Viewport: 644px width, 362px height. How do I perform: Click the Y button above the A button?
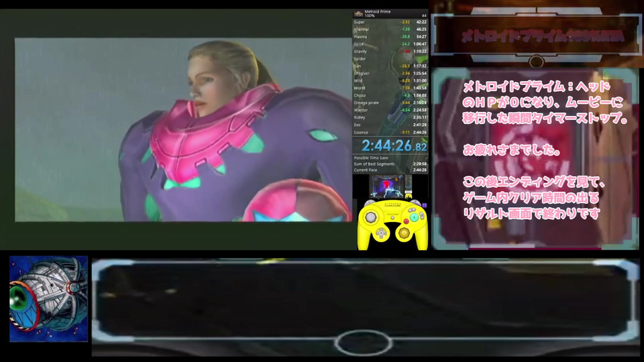pyautogui.click(x=412, y=210)
